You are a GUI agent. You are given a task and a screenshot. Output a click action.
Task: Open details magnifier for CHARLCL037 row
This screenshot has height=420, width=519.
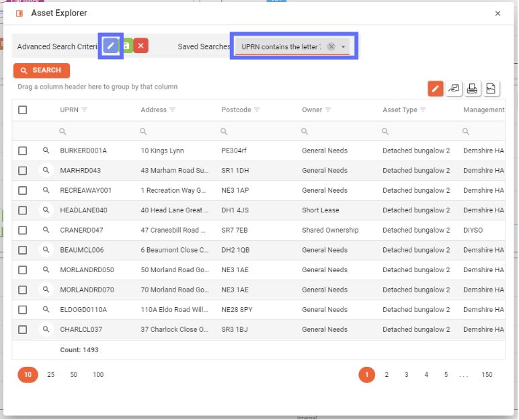[x=46, y=330]
